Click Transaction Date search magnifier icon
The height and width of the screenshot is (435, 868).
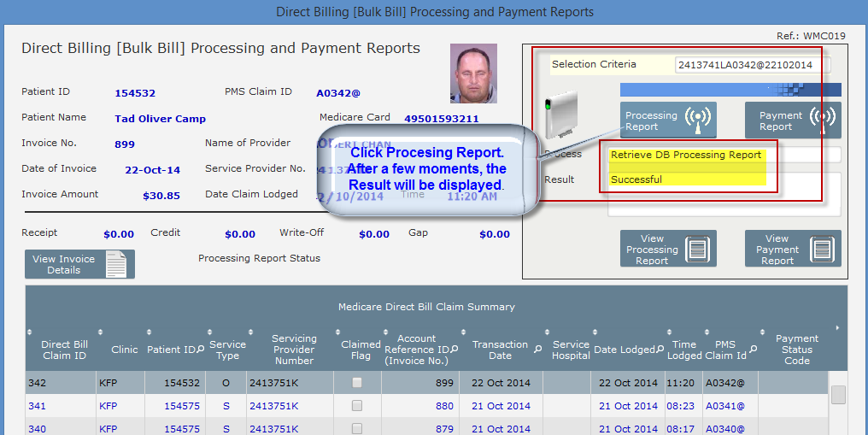pyautogui.click(x=537, y=350)
